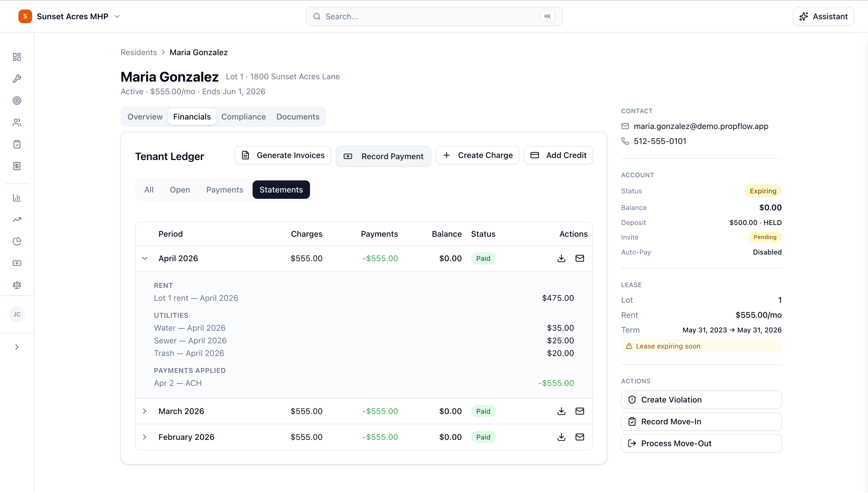Click the Paid badge for February 2026
This screenshot has width=868, height=493.
pyautogui.click(x=483, y=437)
